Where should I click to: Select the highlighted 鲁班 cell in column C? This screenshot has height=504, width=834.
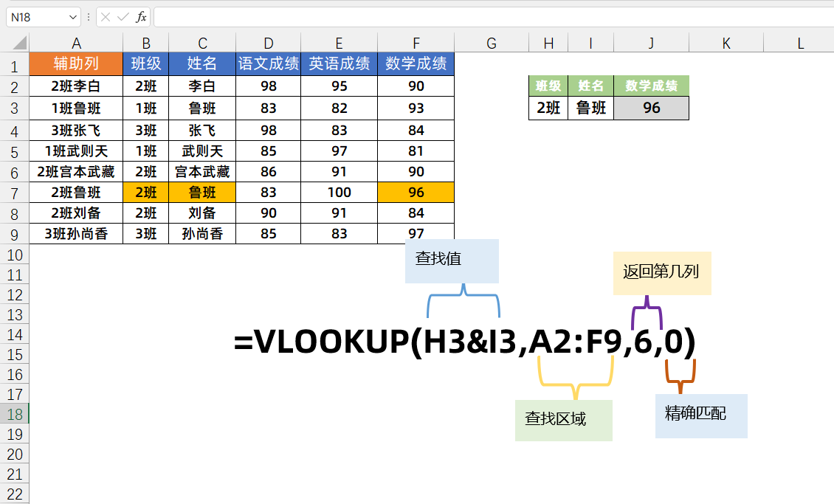tap(202, 193)
